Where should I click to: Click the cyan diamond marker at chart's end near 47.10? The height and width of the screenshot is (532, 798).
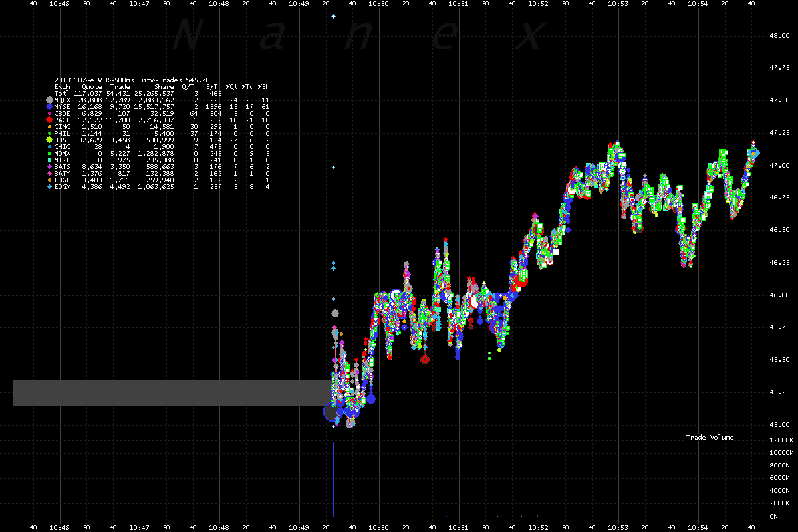pyautogui.click(x=754, y=153)
